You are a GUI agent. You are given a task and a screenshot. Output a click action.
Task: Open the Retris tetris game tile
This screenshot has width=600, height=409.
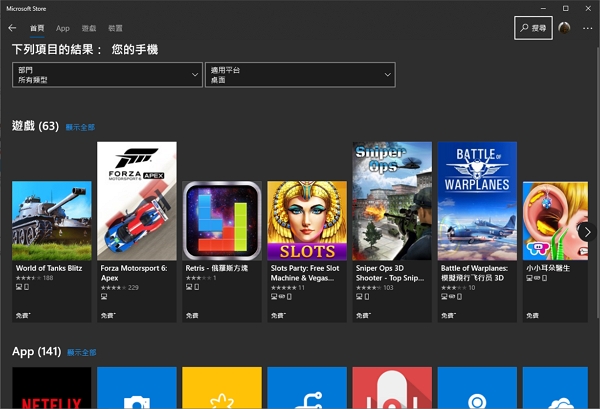(x=222, y=221)
